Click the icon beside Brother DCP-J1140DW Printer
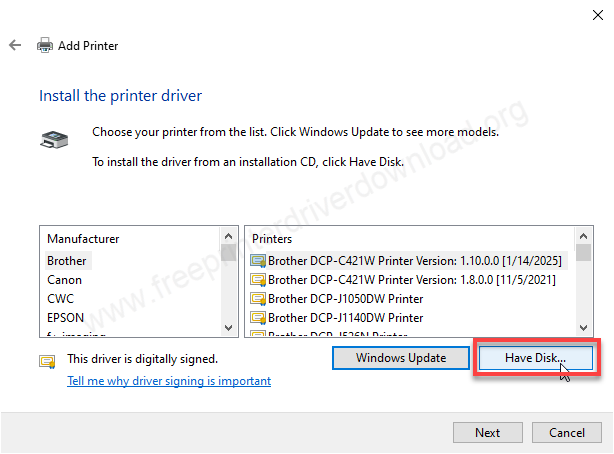 pyautogui.click(x=258, y=318)
